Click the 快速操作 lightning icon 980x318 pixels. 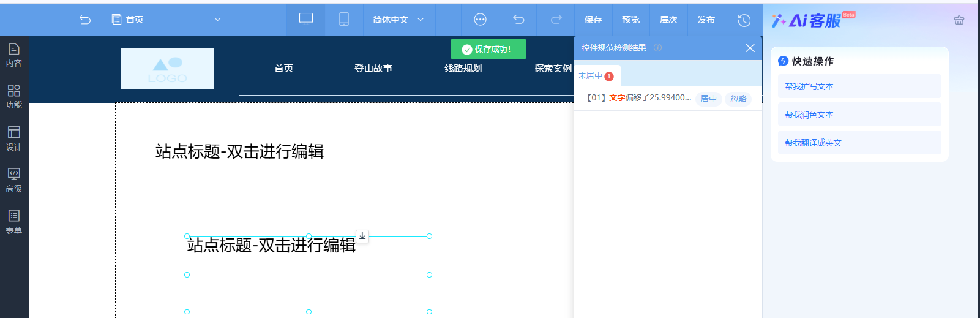783,61
